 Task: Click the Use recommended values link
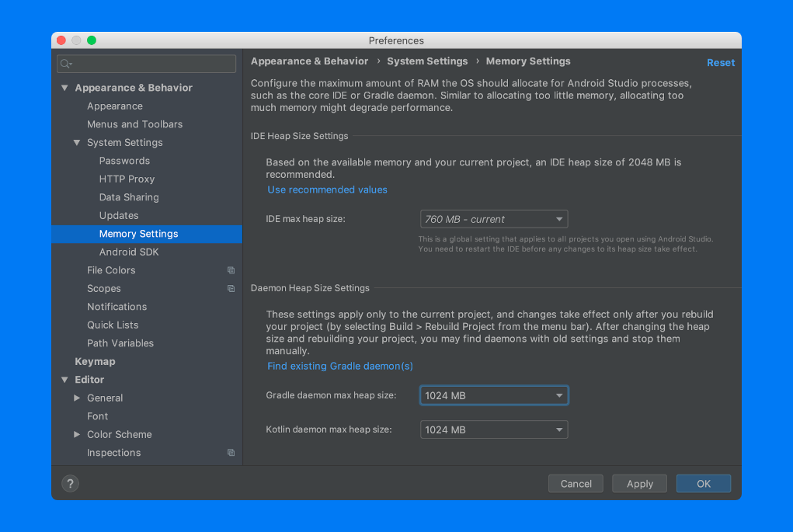327,190
